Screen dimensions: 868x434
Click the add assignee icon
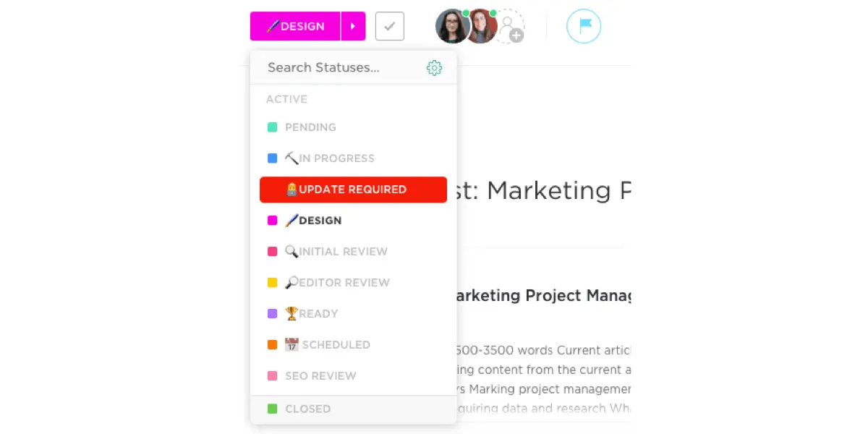[511, 27]
